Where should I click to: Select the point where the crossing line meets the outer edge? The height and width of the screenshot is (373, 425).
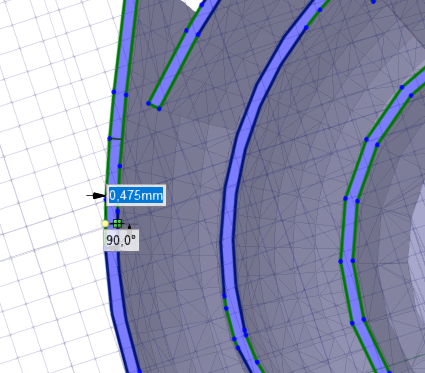click(x=109, y=138)
